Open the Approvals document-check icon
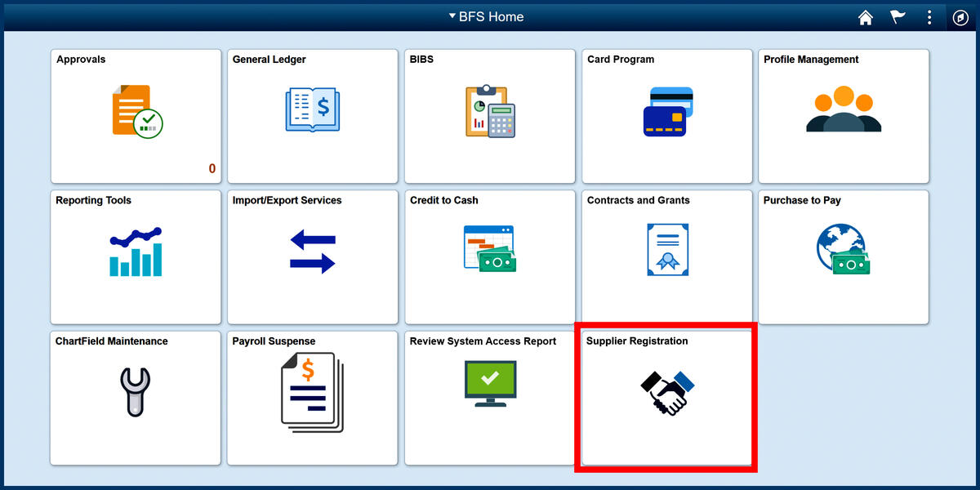 click(137, 111)
